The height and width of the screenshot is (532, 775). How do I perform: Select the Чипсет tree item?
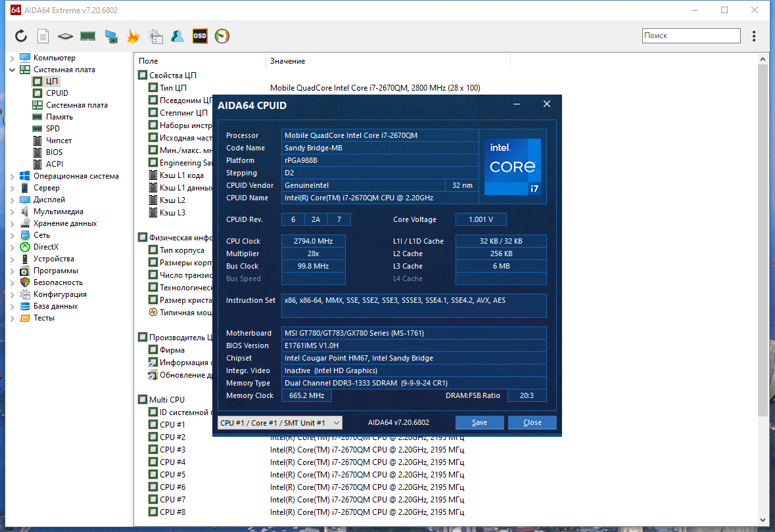[x=59, y=141]
